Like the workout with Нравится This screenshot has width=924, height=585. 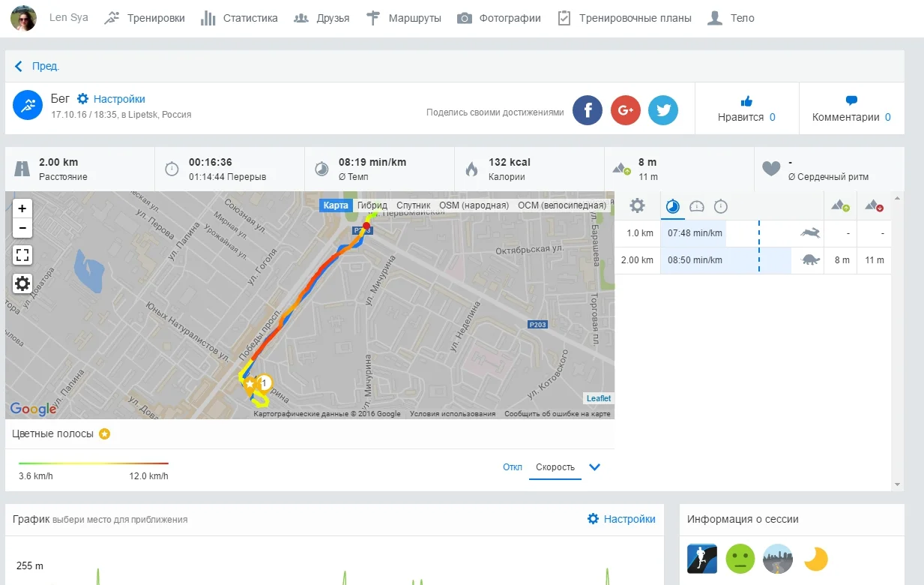tap(746, 109)
